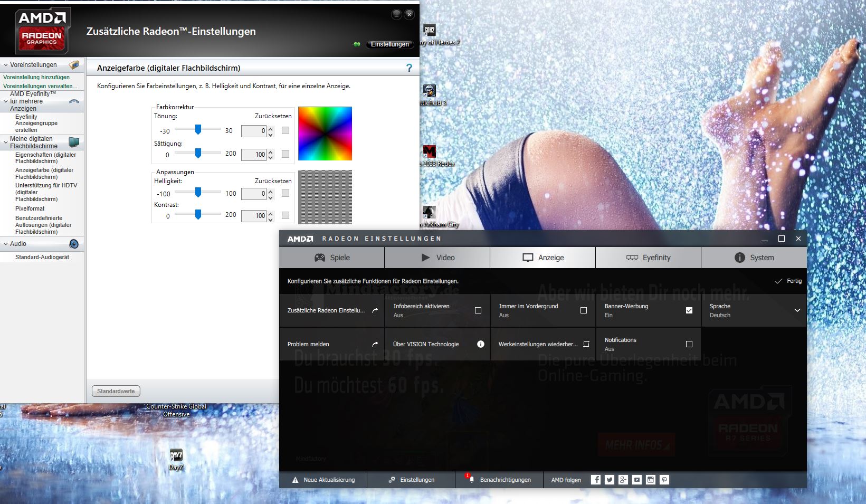Tick the Zurücksetzen checkbox for Helligkeit
Image resolution: width=866 pixels, height=504 pixels.
point(286,194)
